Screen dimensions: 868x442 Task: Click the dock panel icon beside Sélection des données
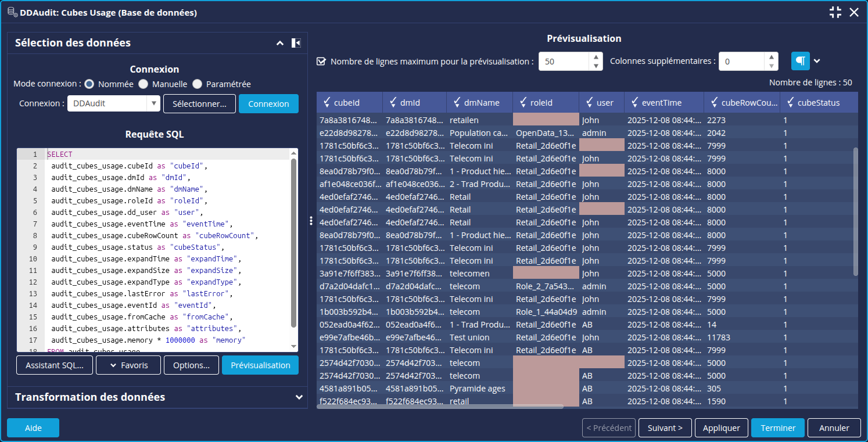pyautogui.click(x=296, y=43)
